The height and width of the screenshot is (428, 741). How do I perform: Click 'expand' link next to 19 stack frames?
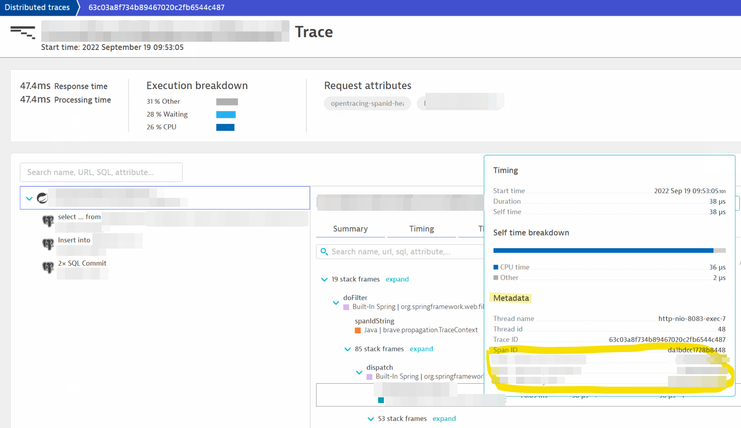(x=397, y=280)
